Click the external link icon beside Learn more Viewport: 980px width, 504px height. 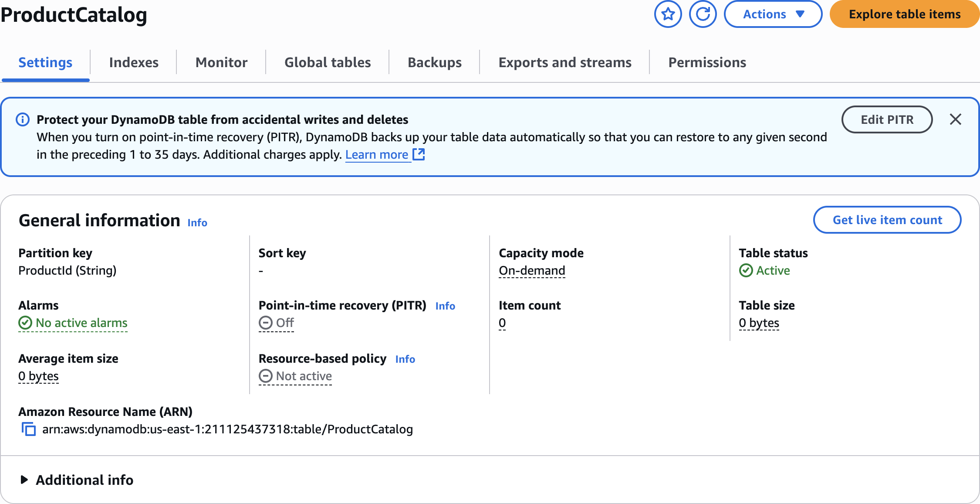[x=419, y=154]
